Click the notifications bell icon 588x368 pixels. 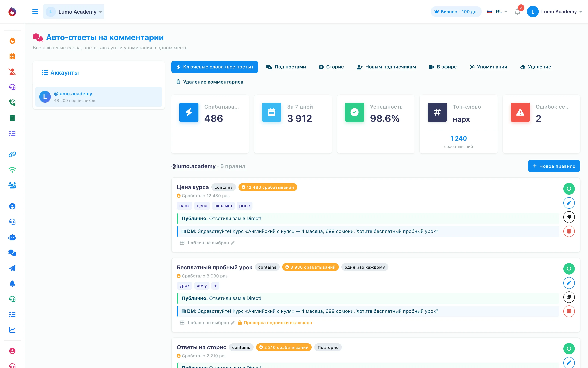pos(517,12)
